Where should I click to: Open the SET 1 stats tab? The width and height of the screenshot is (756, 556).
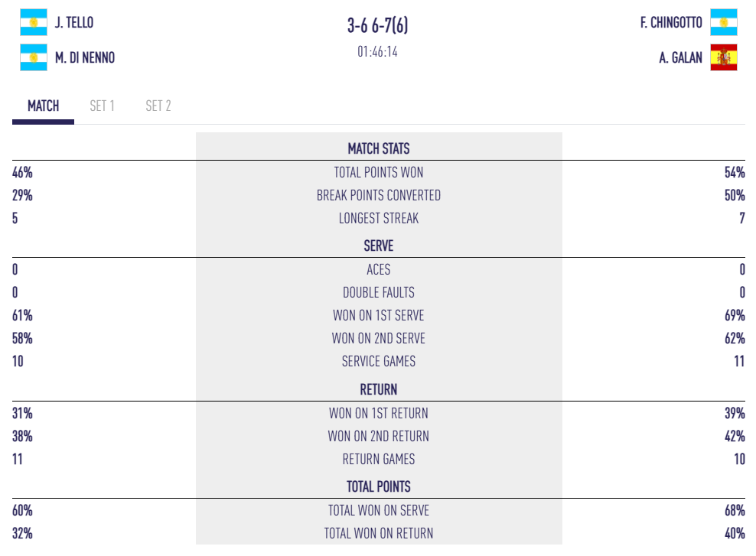pyautogui.click(x=102, y=106)
